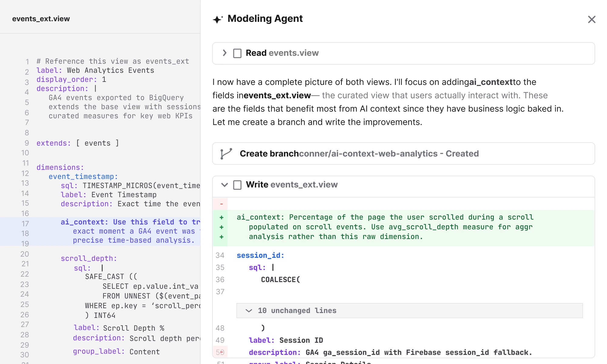Click the 'session_id:' line in diff

(x=260, y=255)
